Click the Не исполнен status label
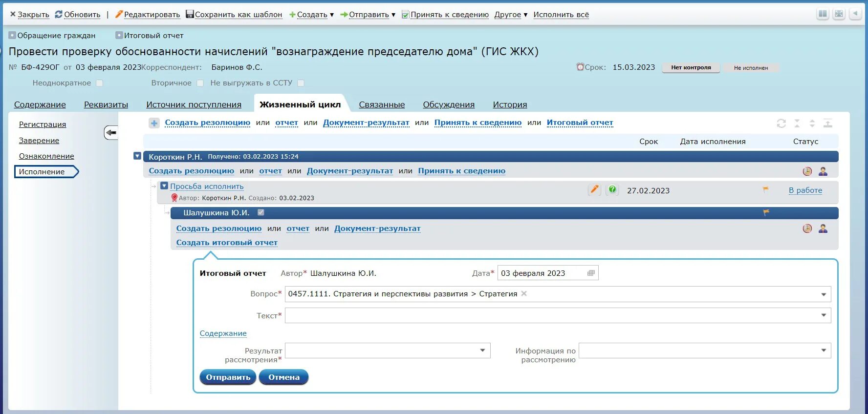Viewport: 868px width, 414px height. [751, 68]
